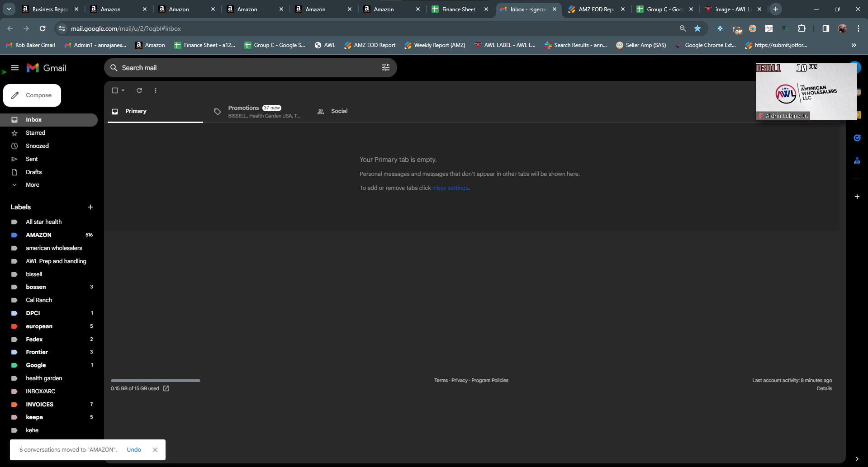Open Google Contacts side panel icon
Image resolution: width=868 pixels, height=467 pixels.
857,160
